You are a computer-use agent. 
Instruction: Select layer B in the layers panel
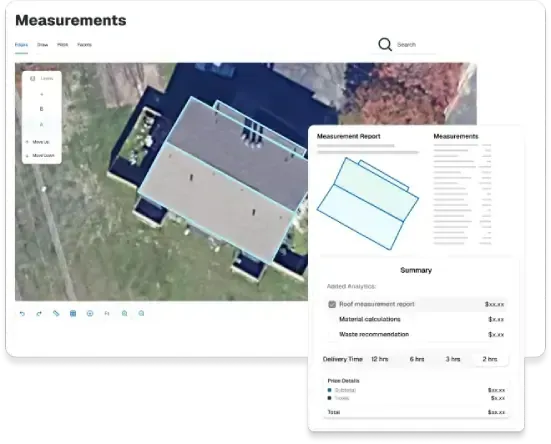(x=41, y=109)
